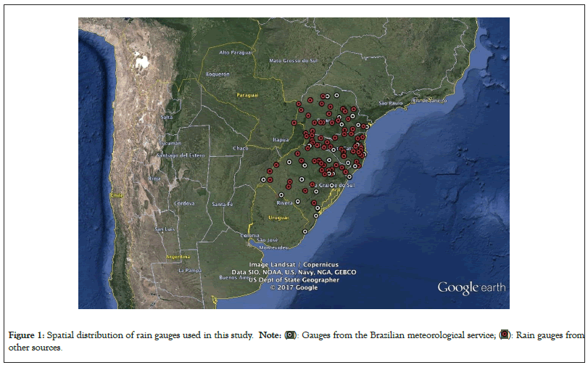Click the Google earth logo

pyautogui.click(x=468, y=288)
